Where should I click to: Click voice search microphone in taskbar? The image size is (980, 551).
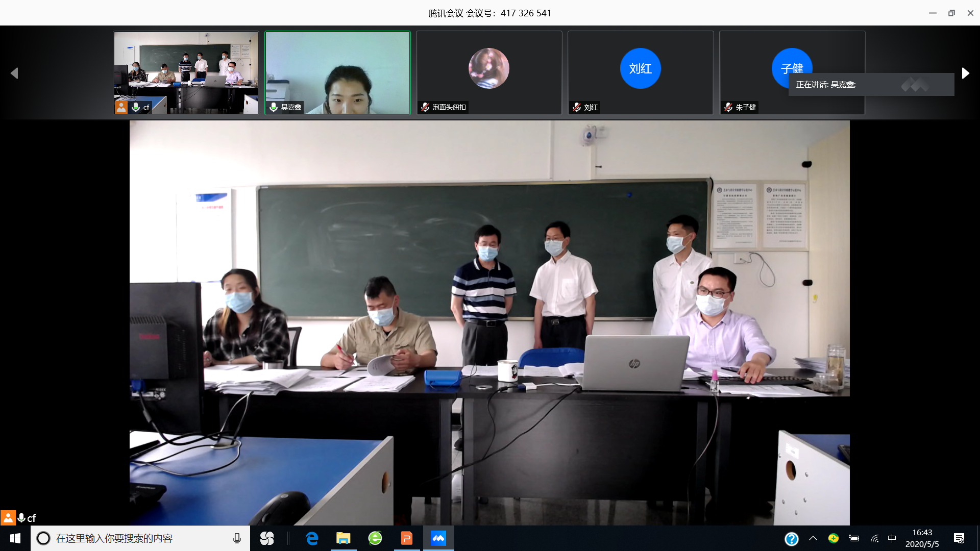point(237,538)
